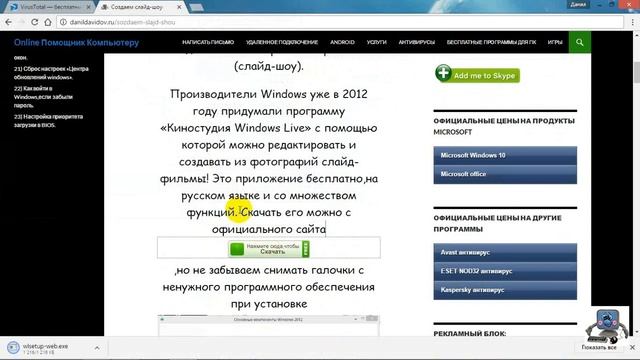Click the Online Помощник Компьютеру site title
This screenshot has width=640, height=360.
pos(76,42)
